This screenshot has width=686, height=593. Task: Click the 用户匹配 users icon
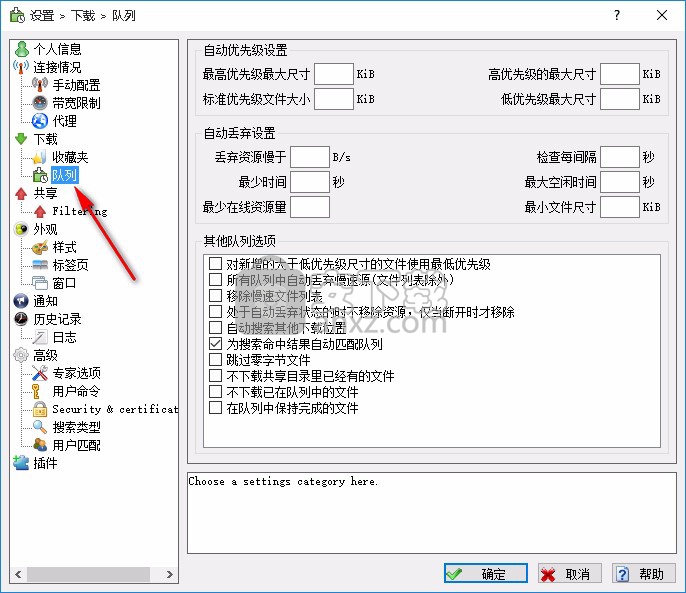coord(40,445)
